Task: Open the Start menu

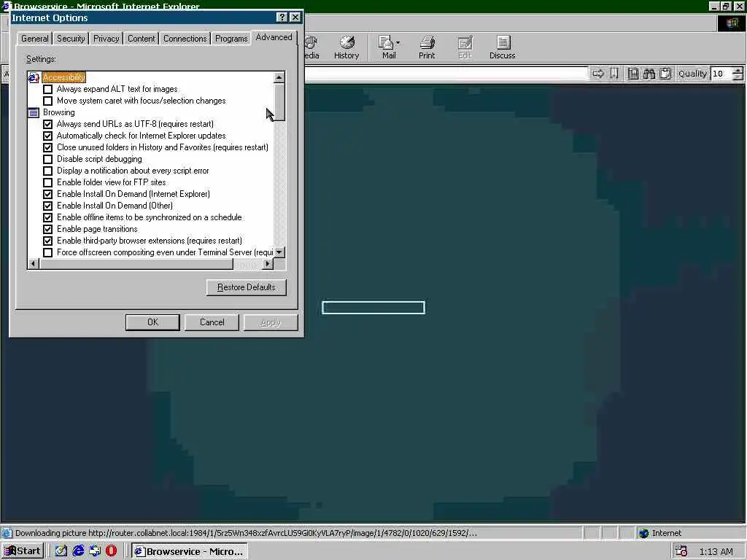Action: [x=23, y=551]
